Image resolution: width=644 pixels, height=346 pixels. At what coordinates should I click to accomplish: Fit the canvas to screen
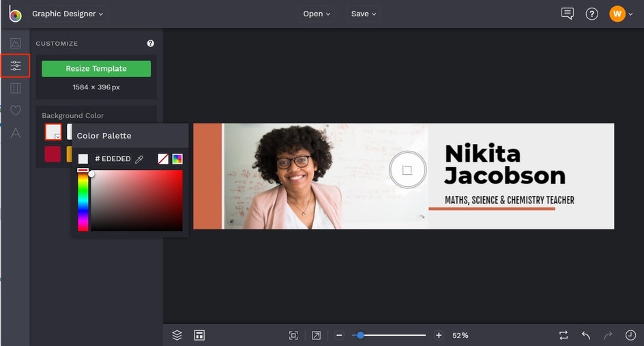(x=293, y=335)
